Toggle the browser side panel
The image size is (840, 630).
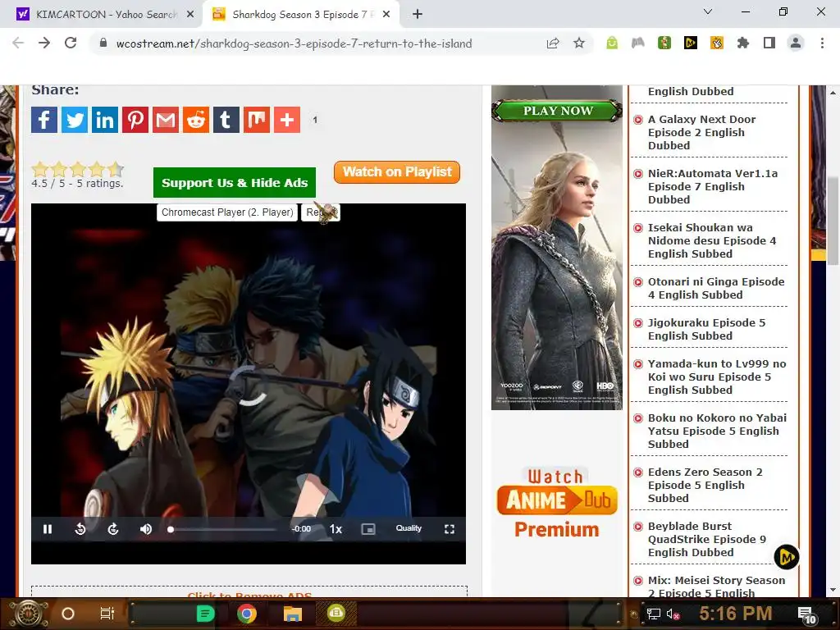coord(769,43)
